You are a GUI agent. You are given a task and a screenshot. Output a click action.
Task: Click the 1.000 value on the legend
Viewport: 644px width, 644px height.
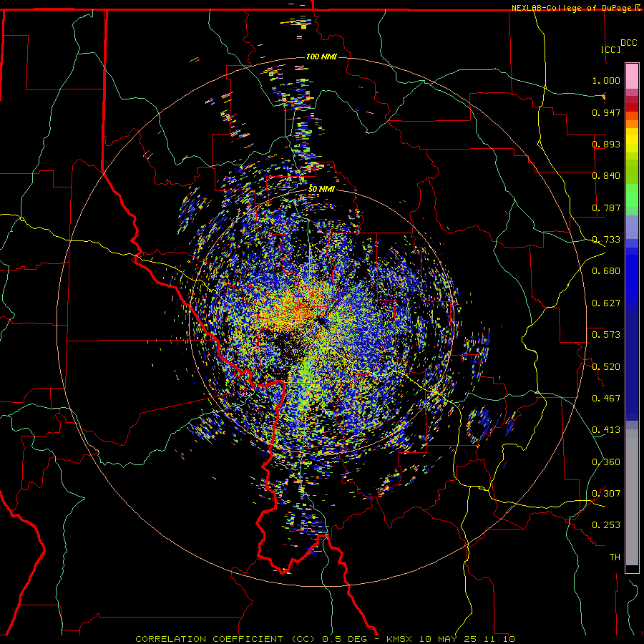(x=606, y=80)
